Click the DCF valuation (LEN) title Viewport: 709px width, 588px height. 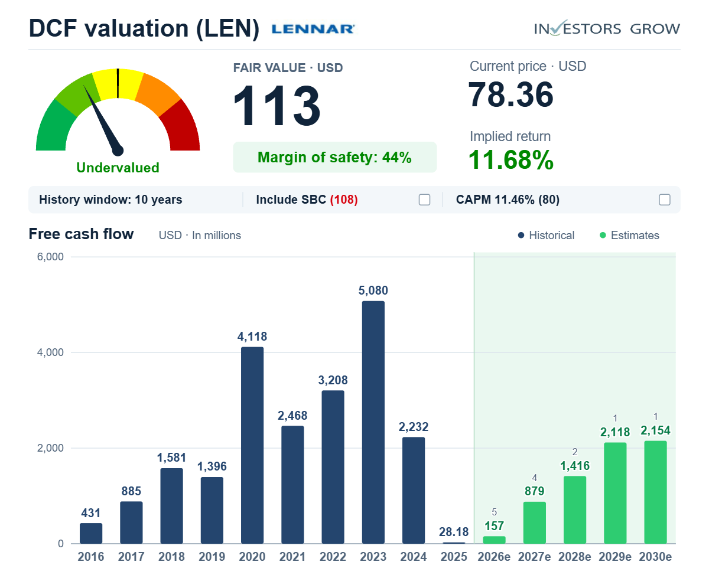144,29
